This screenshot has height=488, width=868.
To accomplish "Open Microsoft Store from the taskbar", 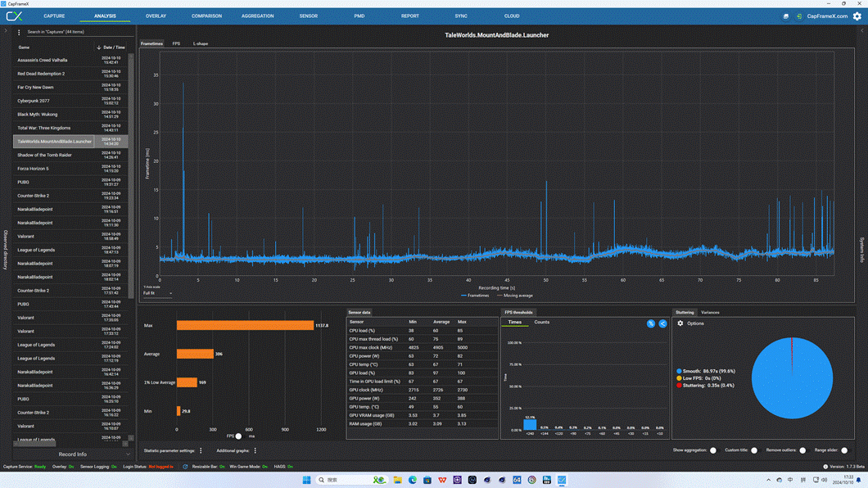I will [427, 480].
